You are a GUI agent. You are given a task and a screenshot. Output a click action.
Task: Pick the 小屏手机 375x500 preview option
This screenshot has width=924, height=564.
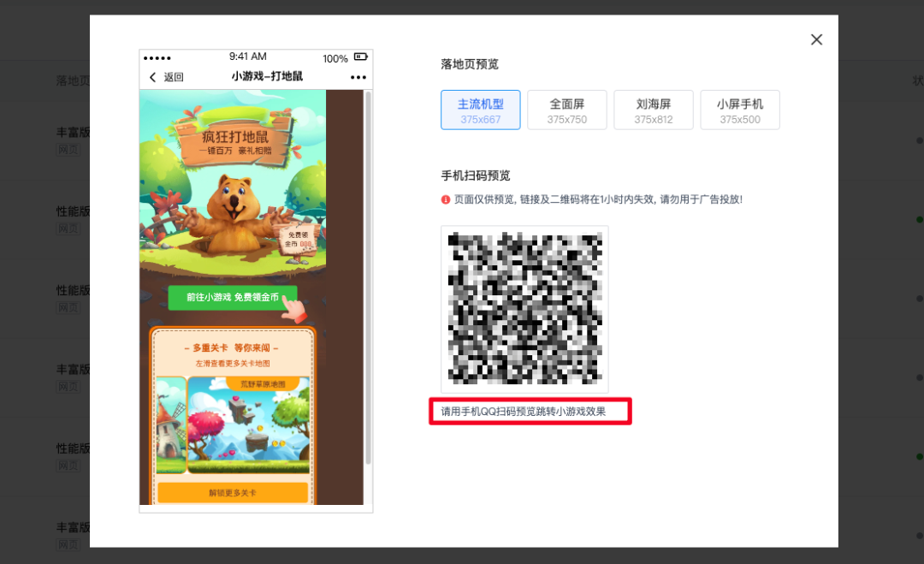[740, 110]
